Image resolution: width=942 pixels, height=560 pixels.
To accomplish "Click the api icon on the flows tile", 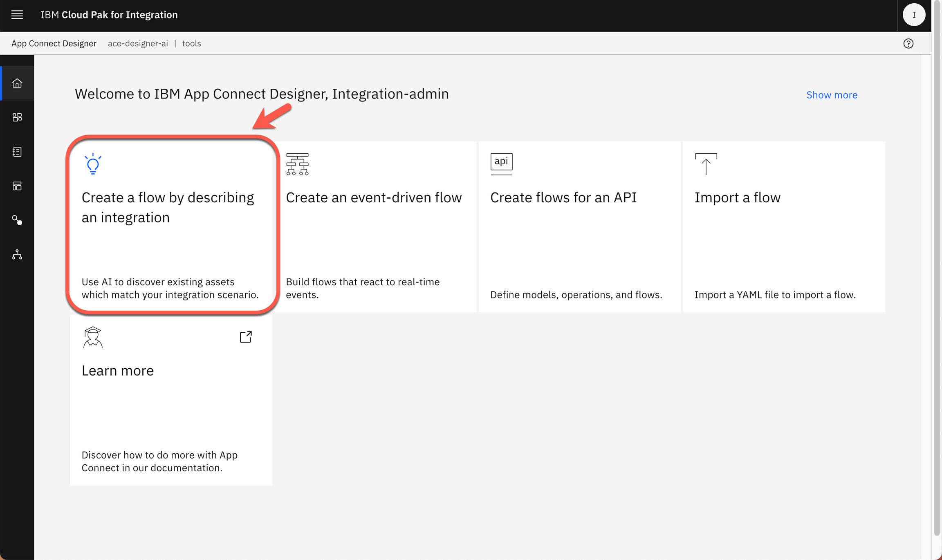I will coord(501,163).
